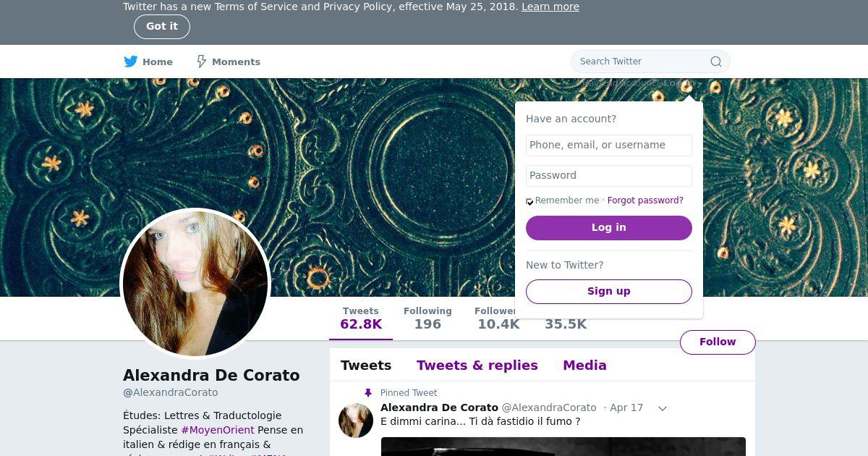The width and height of the screenshot is (868, 456).
Task: Click the purple Log in button
Action: click(x=609, y=227)
